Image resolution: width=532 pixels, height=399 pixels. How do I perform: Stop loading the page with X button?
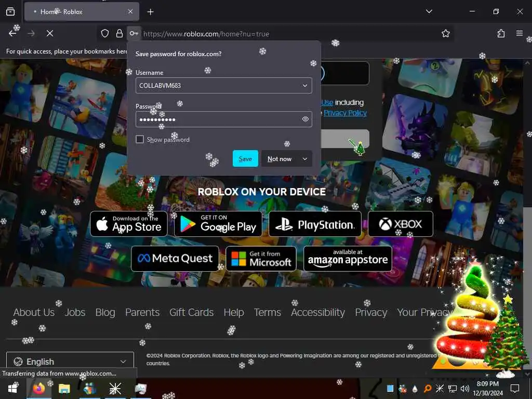pyautogui.click(x=50, y=33)
